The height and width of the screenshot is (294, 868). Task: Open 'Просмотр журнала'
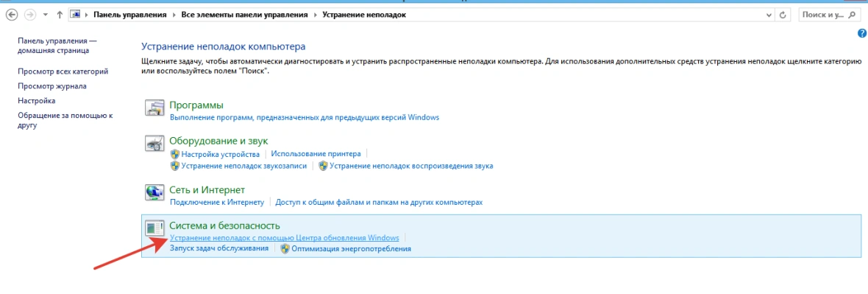tap(52, 86)
